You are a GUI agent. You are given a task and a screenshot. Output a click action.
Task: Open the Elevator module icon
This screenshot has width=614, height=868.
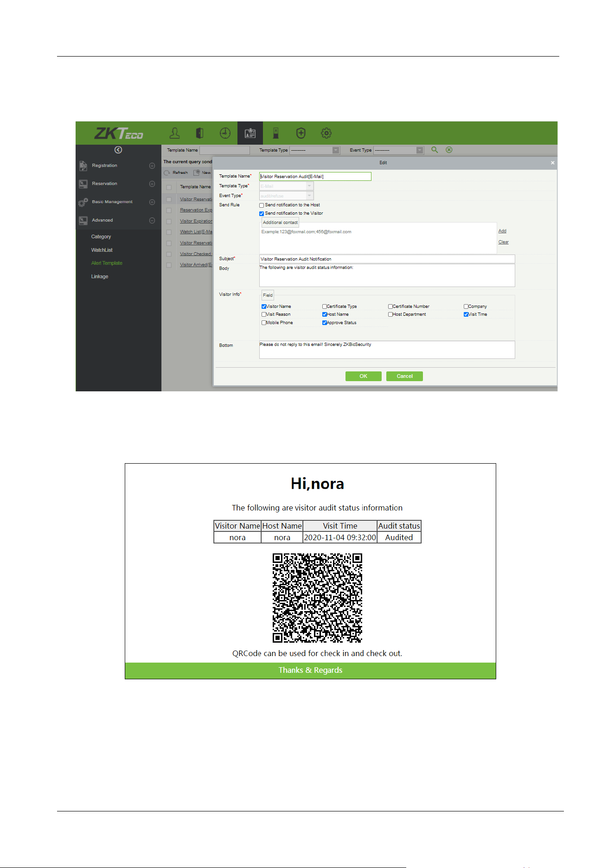[x=275, y=133]
